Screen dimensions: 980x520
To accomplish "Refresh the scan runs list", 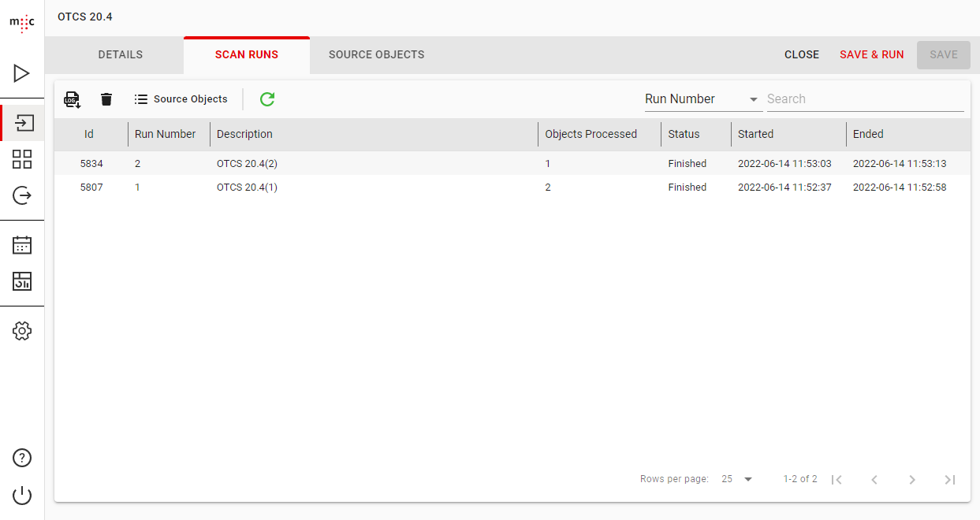I will click(267, 99).
